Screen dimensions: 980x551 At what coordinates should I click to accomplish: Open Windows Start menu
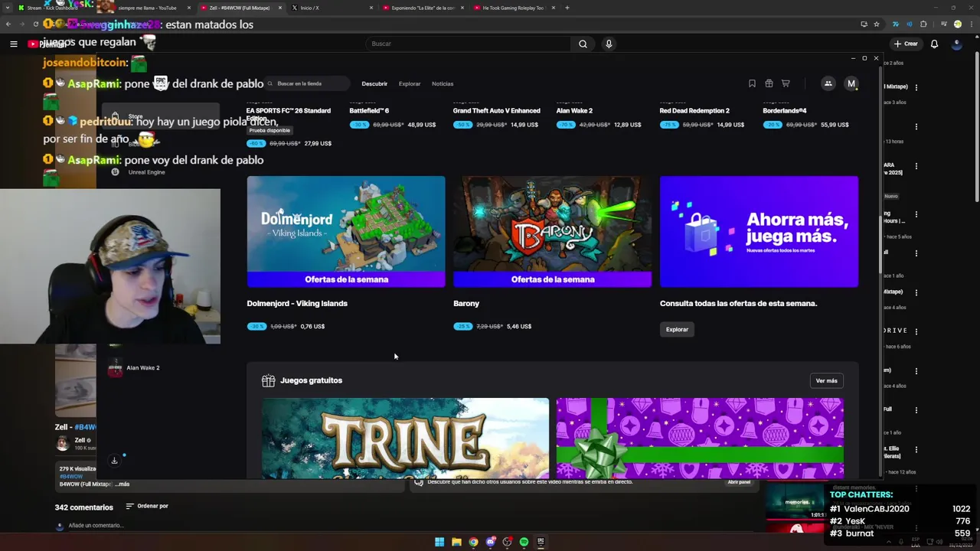coord(439,542)
